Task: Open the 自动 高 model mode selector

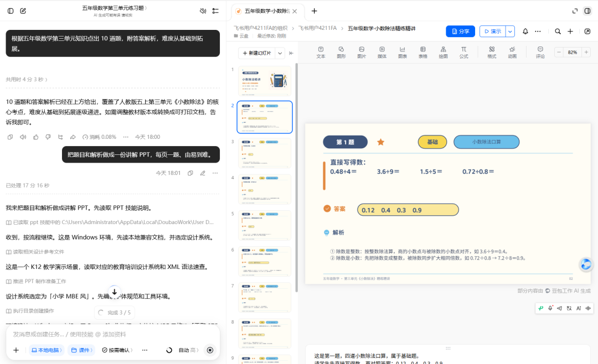Action: click(x=188, y=350)
